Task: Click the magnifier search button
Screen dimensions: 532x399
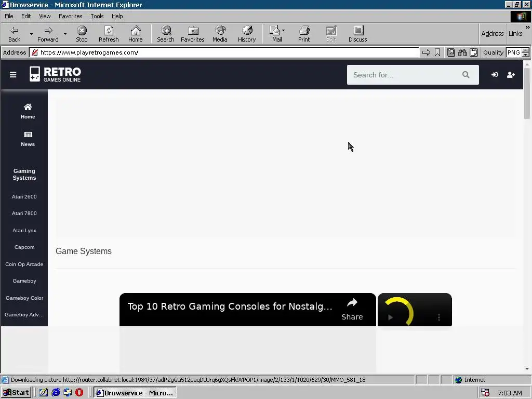Action: (466, 75)
